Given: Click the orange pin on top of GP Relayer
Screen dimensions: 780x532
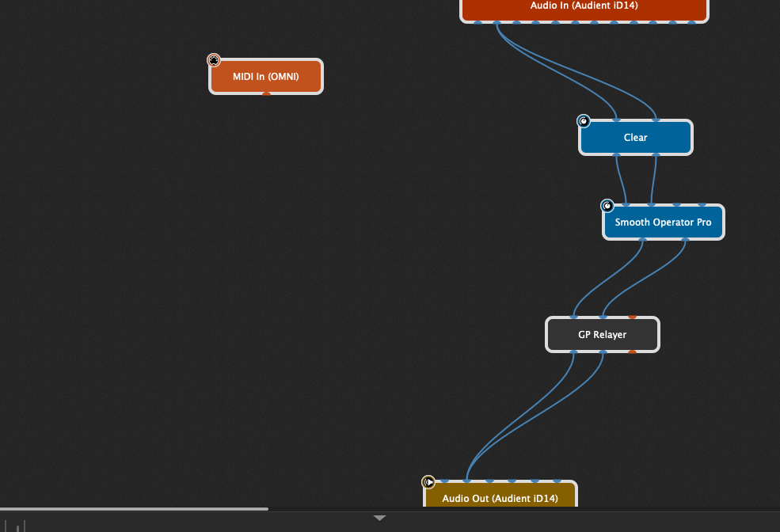Looking at the screenshot, I should point(632,317).
